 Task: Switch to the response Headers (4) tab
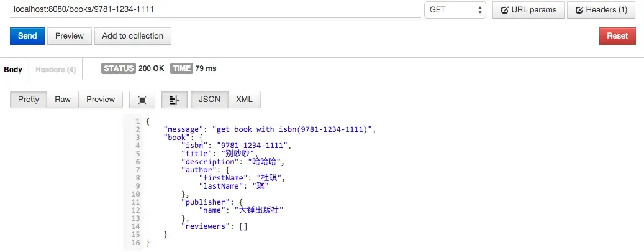55,70
